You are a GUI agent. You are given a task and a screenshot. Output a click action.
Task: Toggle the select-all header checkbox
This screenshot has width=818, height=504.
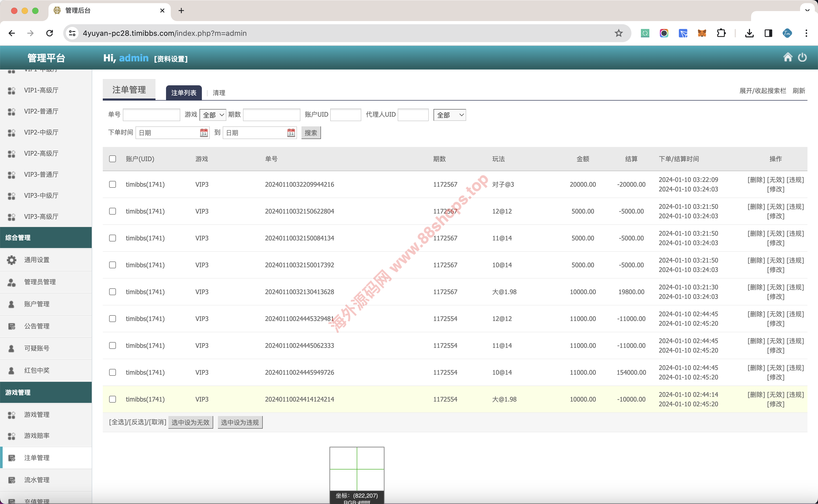(113, 159)
